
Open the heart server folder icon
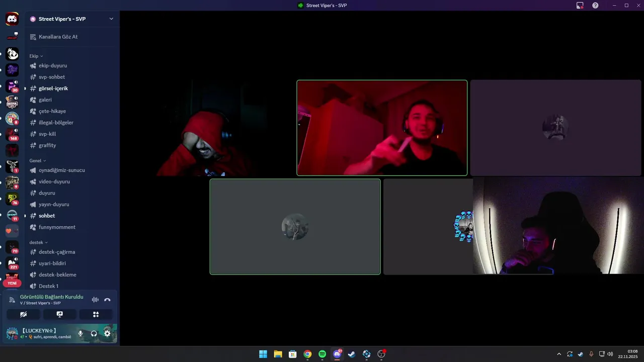[x=12, y=231]
